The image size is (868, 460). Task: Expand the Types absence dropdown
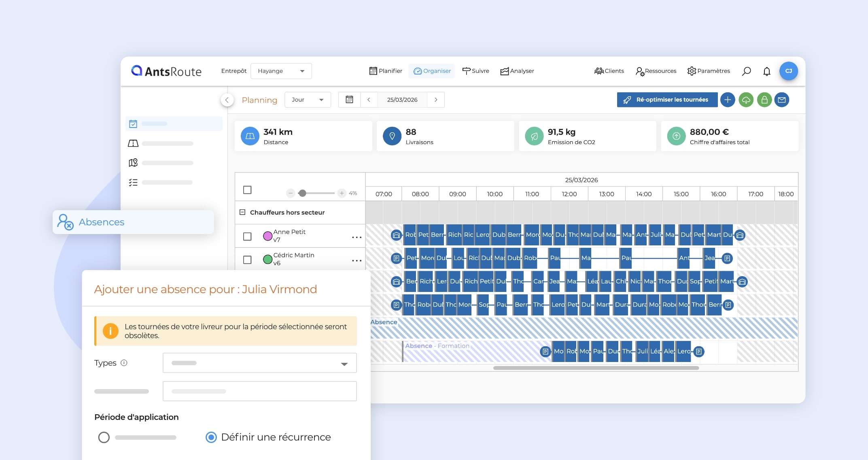pyautogui.click(x=259, y=363)
